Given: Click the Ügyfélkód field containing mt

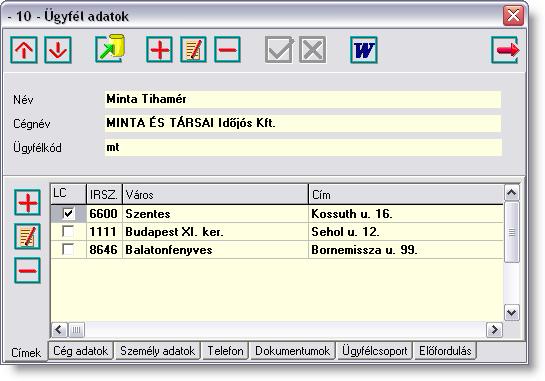Looking at the screenshot, I should 303,147.
